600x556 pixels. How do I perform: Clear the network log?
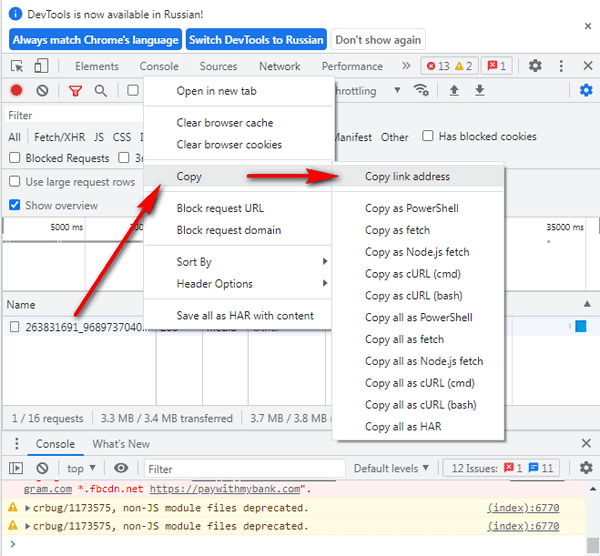pos(42,91)
